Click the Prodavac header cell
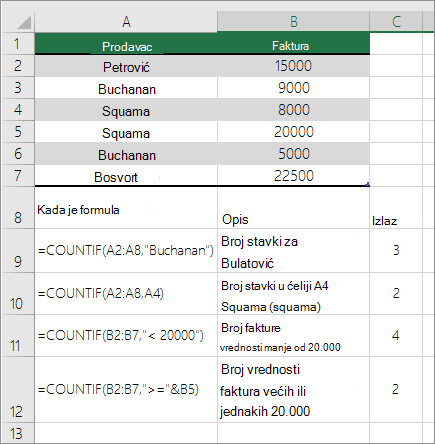 [x=126, y=44]
